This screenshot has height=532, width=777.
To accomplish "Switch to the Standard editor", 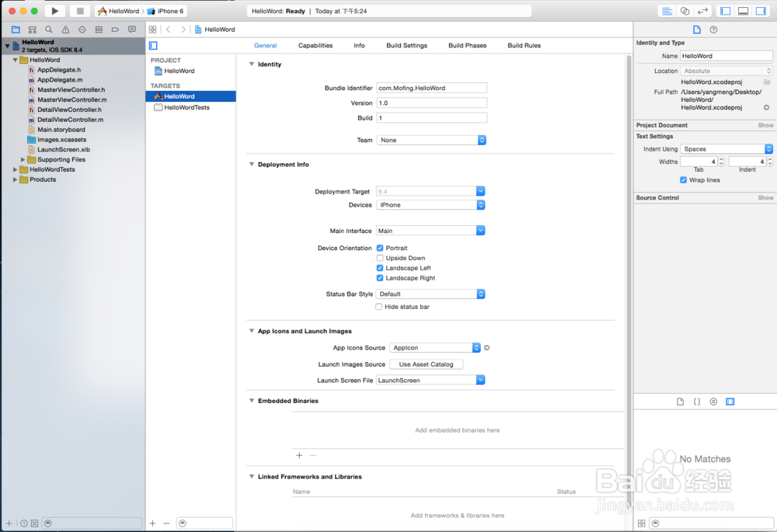I will click(x=667, y=11).
